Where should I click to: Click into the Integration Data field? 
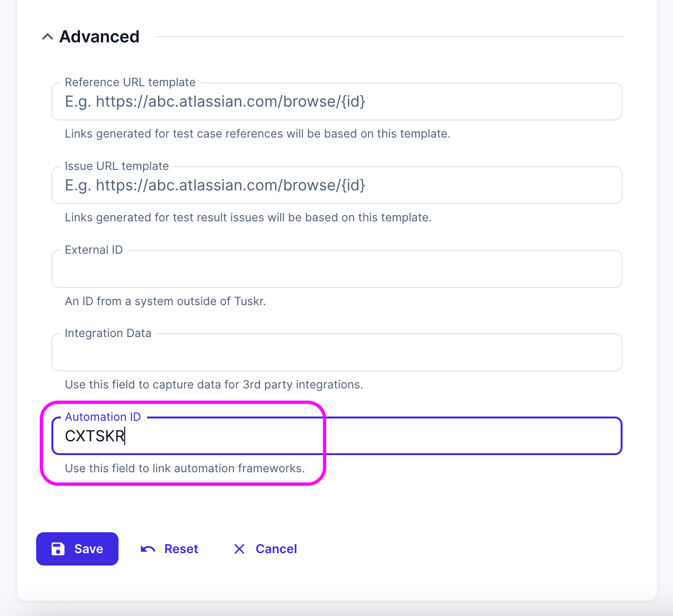tap(336, 353)
